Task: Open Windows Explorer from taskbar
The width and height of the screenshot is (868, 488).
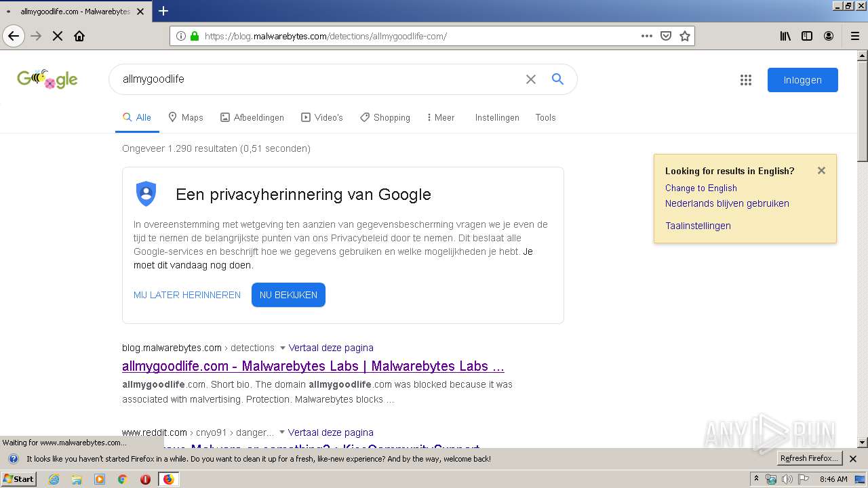Action: click(x=77, y=479)
